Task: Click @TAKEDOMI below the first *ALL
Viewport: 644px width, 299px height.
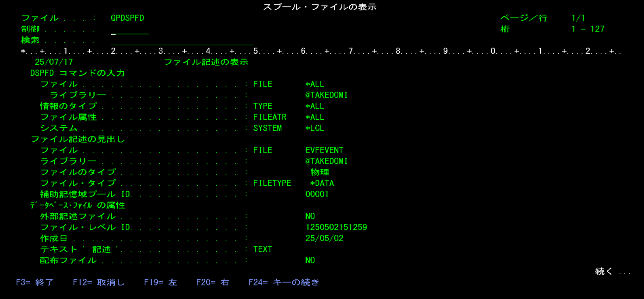Action: pos(327,95)
